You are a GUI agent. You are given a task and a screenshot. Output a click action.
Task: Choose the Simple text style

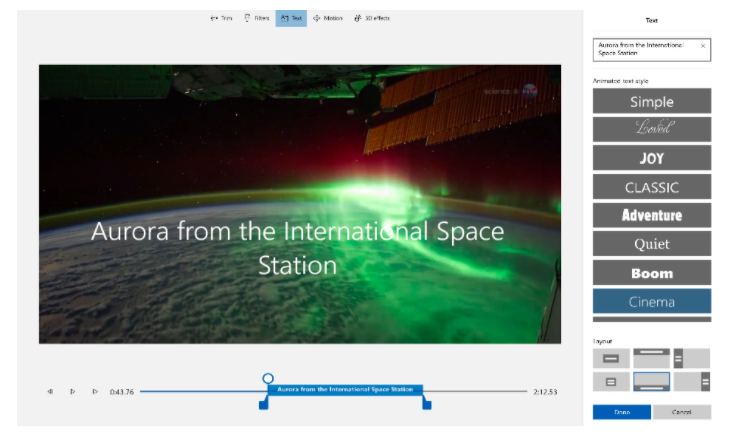652,101
